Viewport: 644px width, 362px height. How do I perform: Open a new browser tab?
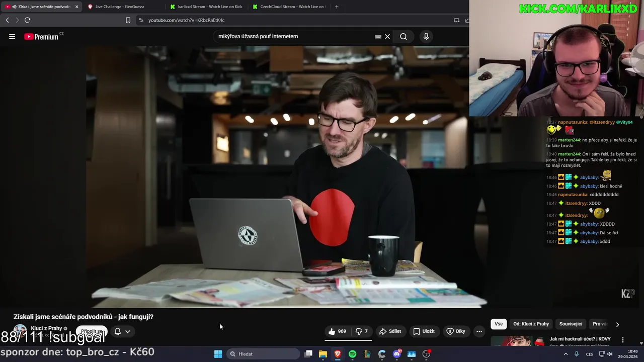[337, 7]
